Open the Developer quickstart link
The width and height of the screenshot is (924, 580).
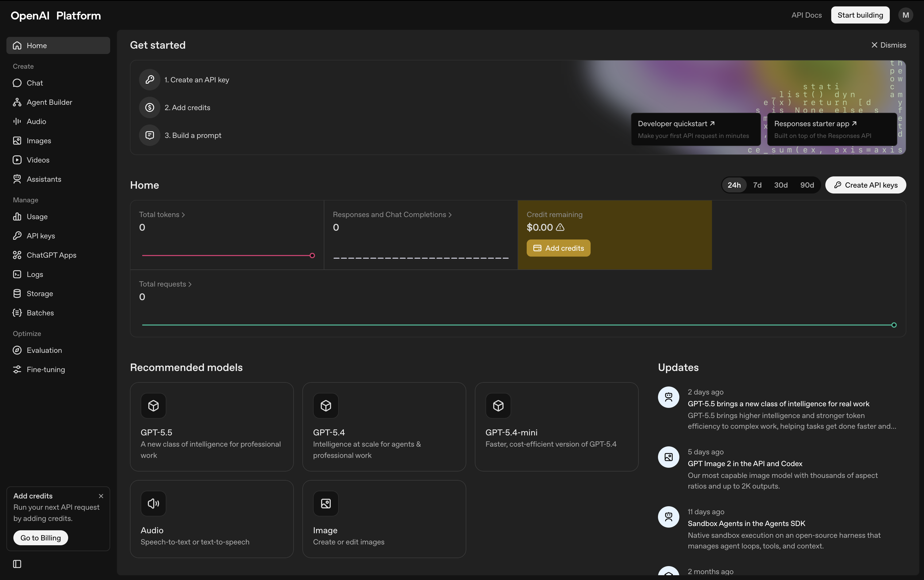coord(695,129)
